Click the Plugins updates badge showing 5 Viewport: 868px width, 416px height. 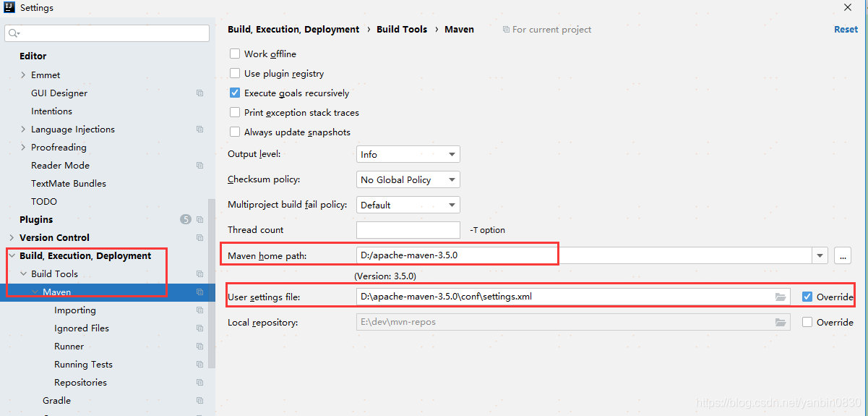(185, 220)
